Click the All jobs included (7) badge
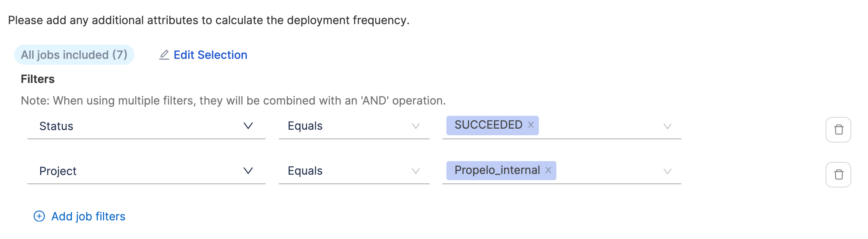868x239 pixels. point(74,55)
